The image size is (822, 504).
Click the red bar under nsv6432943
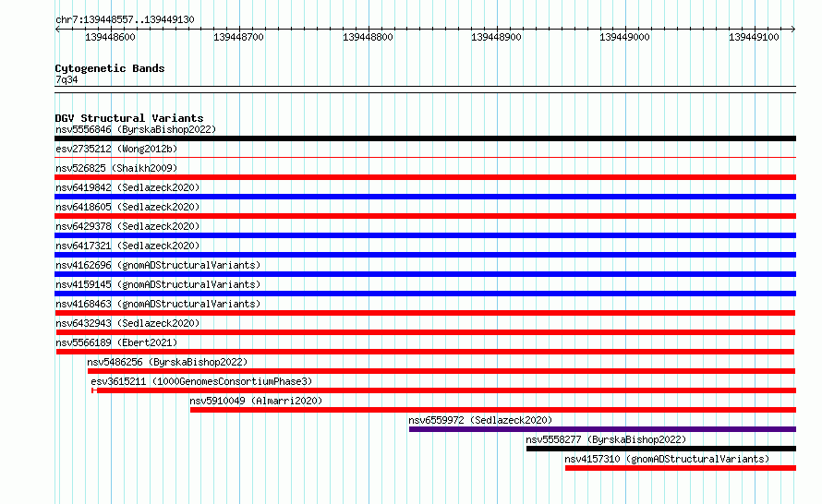[x=426, y=332]
